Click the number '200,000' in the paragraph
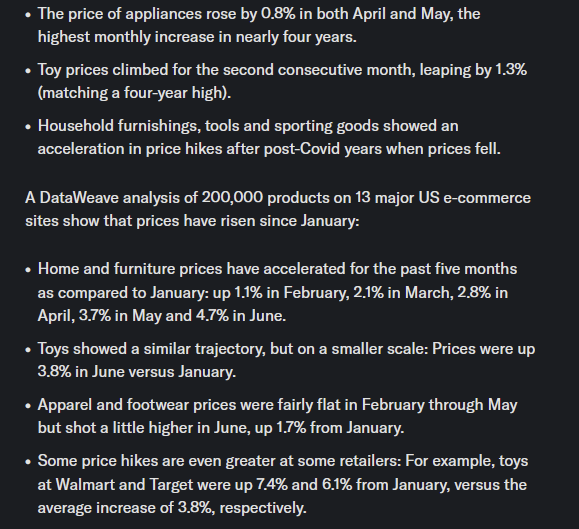This screenshot has width=579, height=529. pos(232,198)
